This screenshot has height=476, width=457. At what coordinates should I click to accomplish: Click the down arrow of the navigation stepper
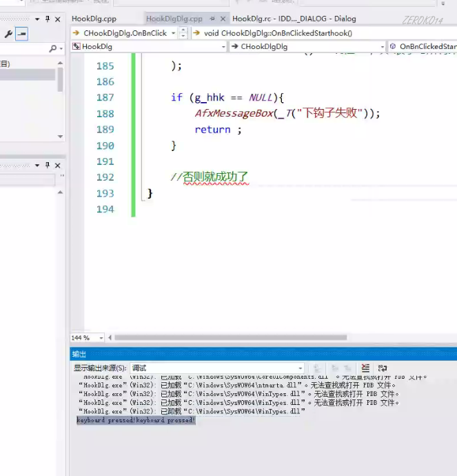click(x=183, y=36)
